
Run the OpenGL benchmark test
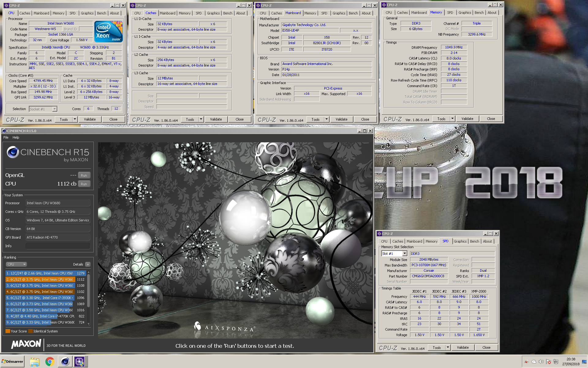pyautogui.click(x=84, y=175)
